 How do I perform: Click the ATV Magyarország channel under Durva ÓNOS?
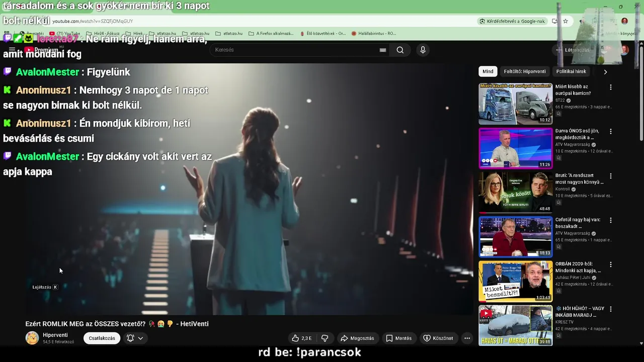573,144
